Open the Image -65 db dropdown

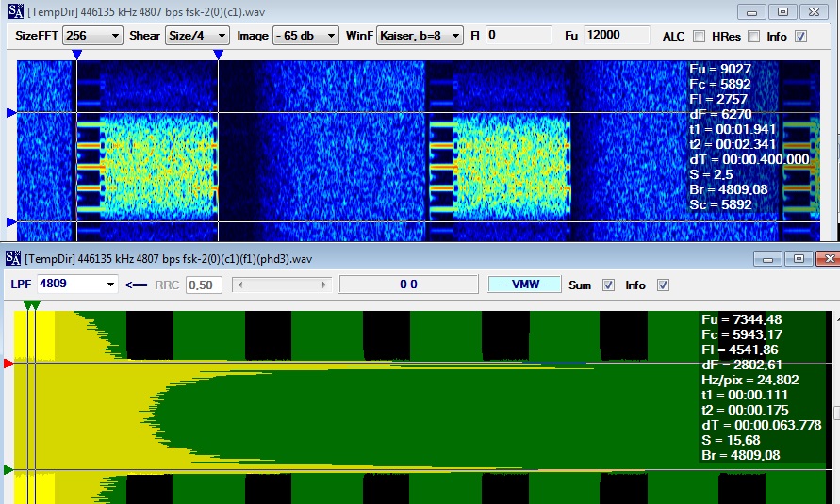pyautogui.click(x=305, y=36)
